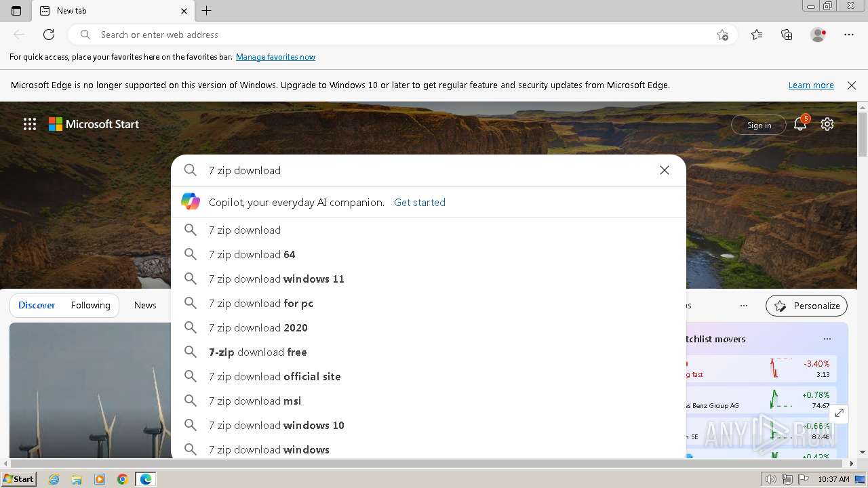Open Action Center flag tray icon

click(x=803, y=479)
